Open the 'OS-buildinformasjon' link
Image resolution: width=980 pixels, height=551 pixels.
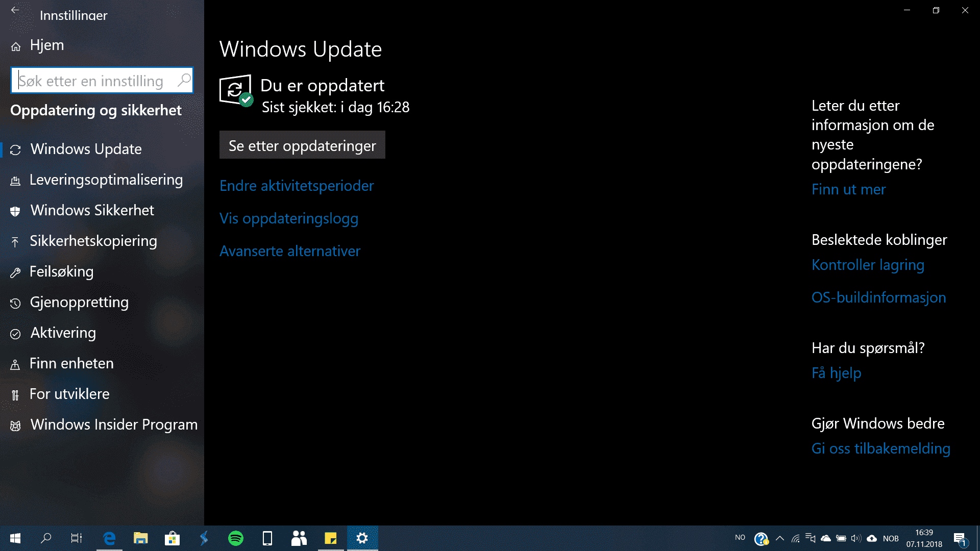[878, 297]
